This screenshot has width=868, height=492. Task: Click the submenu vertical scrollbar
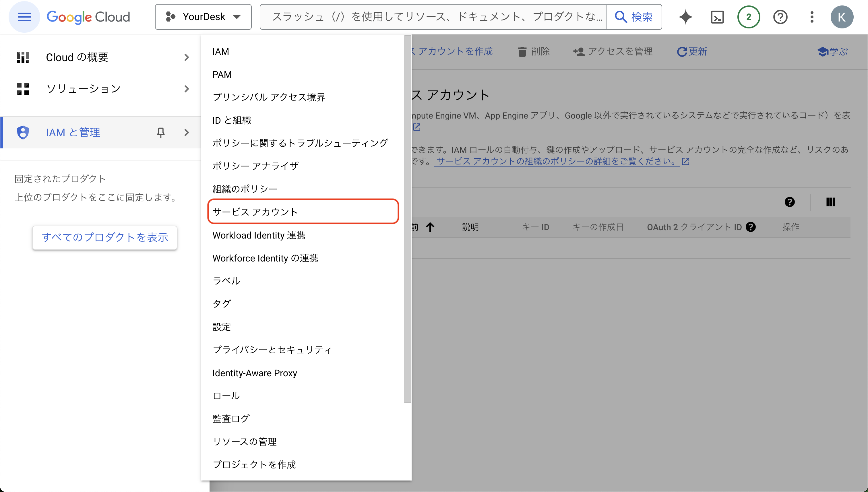pos(408,219)
